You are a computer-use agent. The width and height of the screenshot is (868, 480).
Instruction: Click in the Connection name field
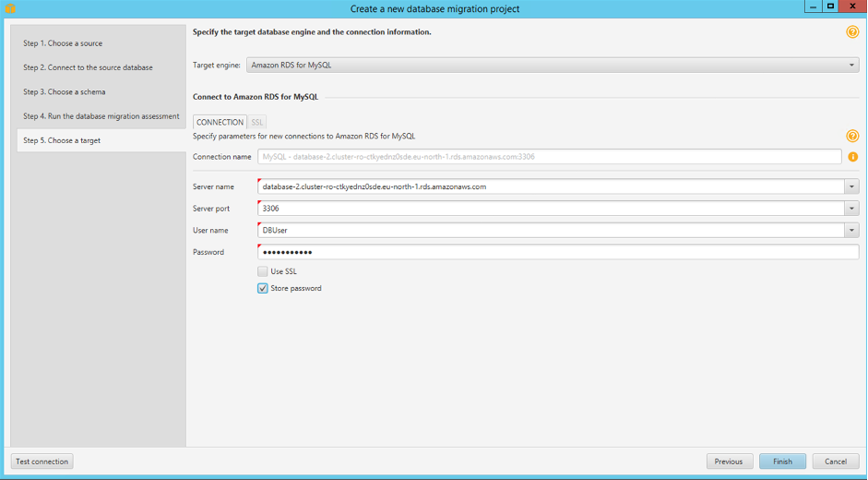(x=550, y=157)
